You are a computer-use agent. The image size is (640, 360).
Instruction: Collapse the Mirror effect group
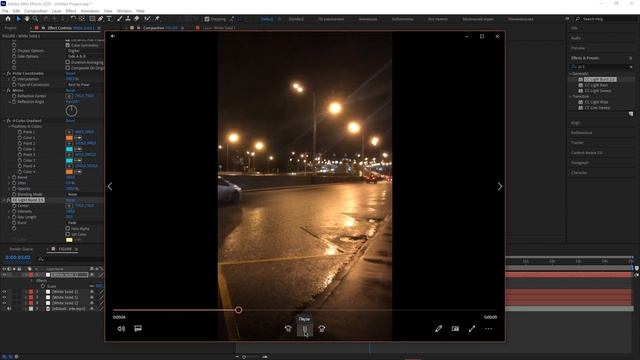click(x=4, y=90)
